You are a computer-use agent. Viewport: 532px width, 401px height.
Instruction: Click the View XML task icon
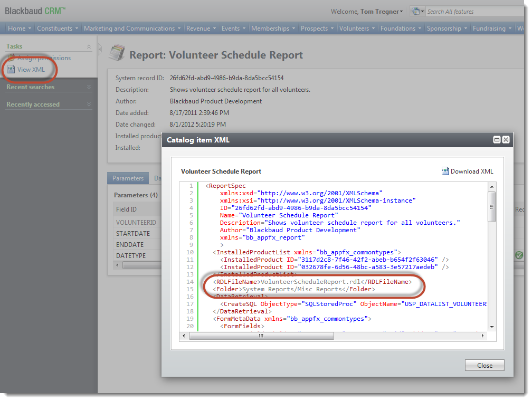point(11,69)
